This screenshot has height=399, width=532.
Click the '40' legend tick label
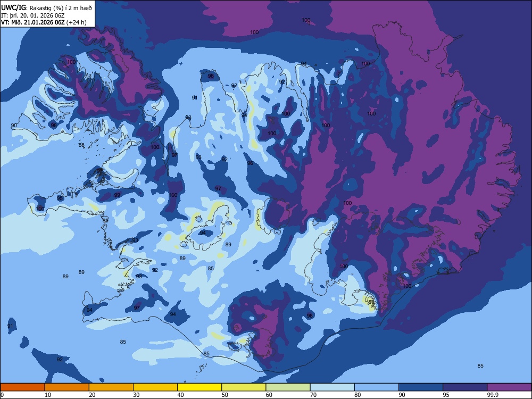(x=180, y=395)
